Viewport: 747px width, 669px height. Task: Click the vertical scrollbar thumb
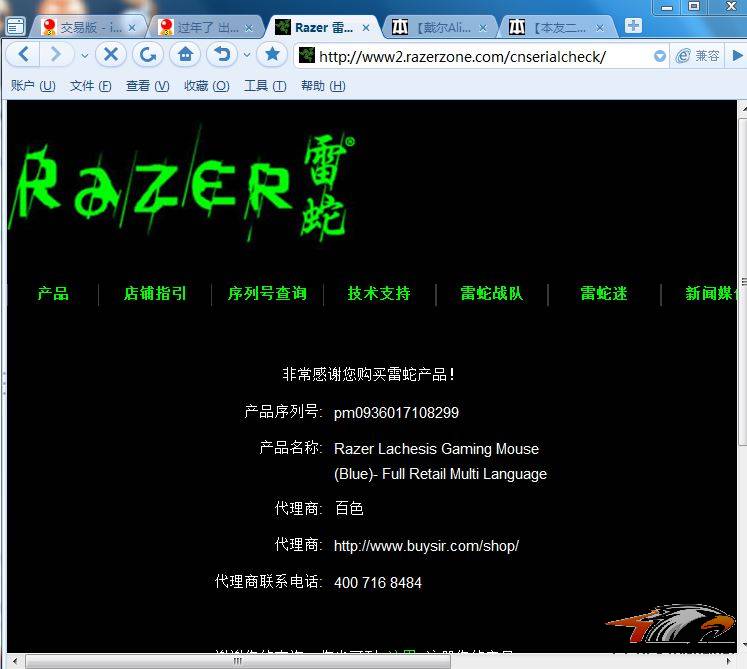[743, 281]
